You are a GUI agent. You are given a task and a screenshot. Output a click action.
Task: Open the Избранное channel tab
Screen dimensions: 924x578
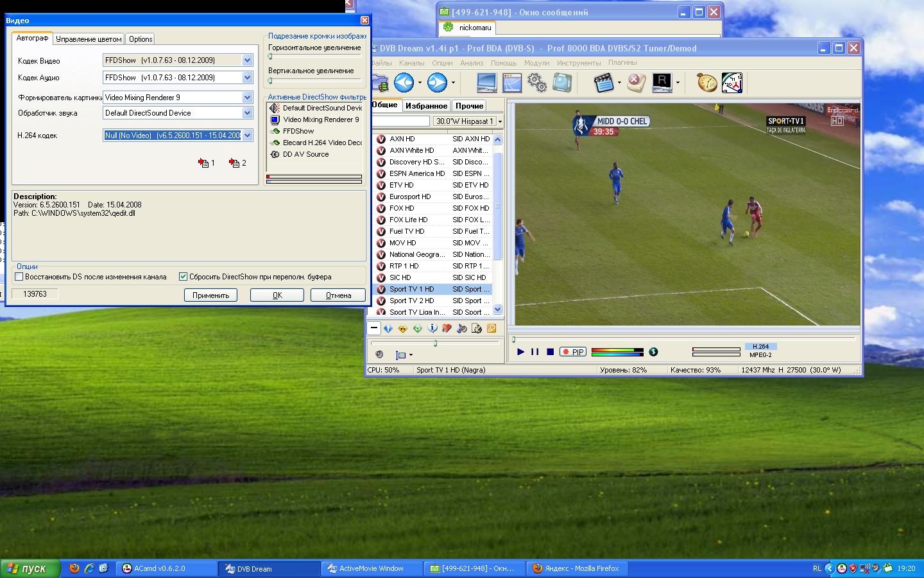pos(426,106)
